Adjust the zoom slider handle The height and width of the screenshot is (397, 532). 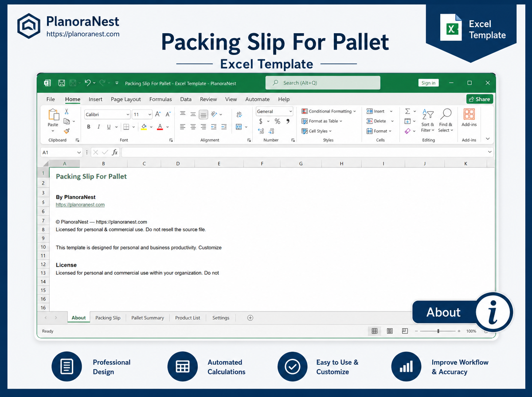(x=438, y=331)
